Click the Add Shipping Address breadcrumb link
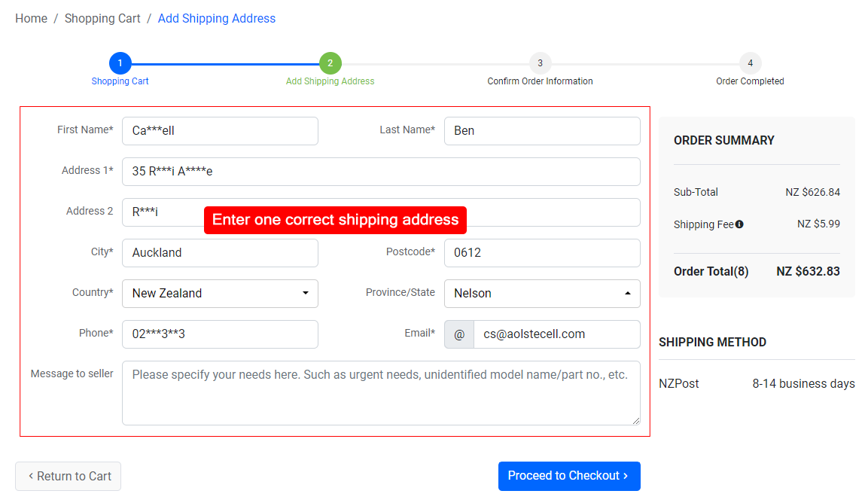This screenshot has width=868, height=503. point(217,18)
